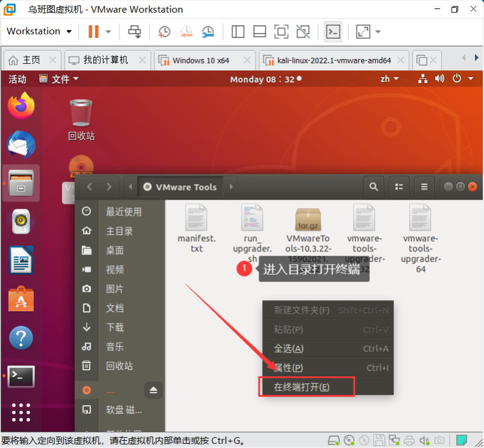Open the power system menu icon
Image resolution: width=484 pixels, height=448 pixels.
tap(457, 79)
